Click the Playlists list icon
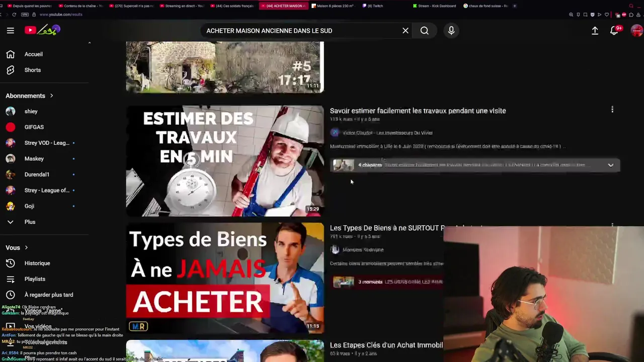Viewport: 644px width, 362px height. click(x=10, y=279)
